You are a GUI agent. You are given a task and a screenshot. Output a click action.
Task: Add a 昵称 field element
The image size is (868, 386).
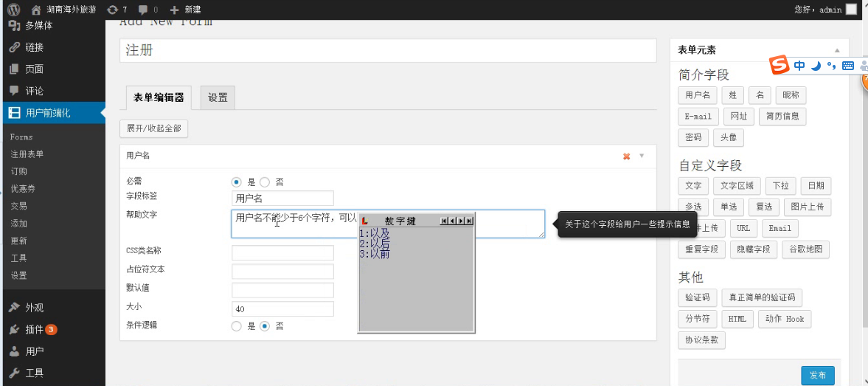[x=791, y=94]
